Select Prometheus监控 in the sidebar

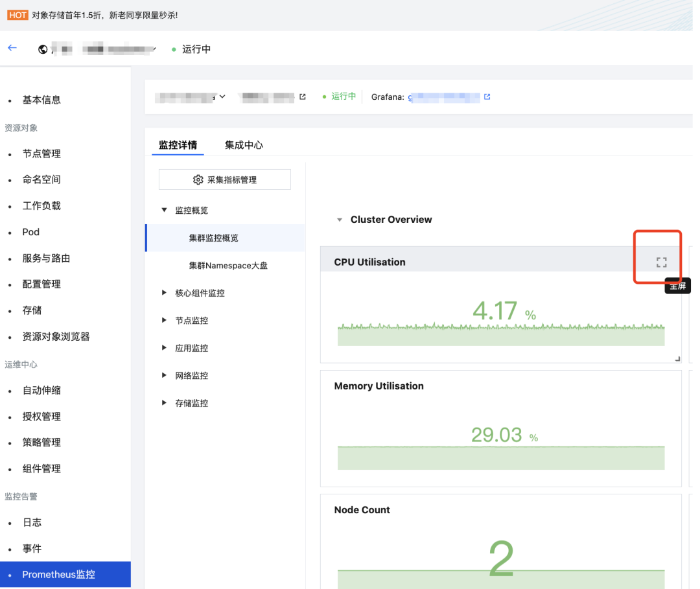(x=65, y=574)
